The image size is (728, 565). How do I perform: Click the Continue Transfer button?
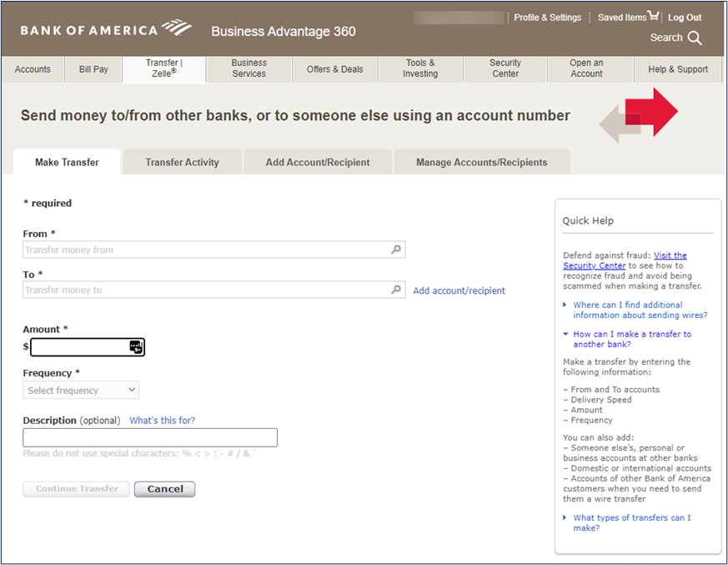coord(77,489)
